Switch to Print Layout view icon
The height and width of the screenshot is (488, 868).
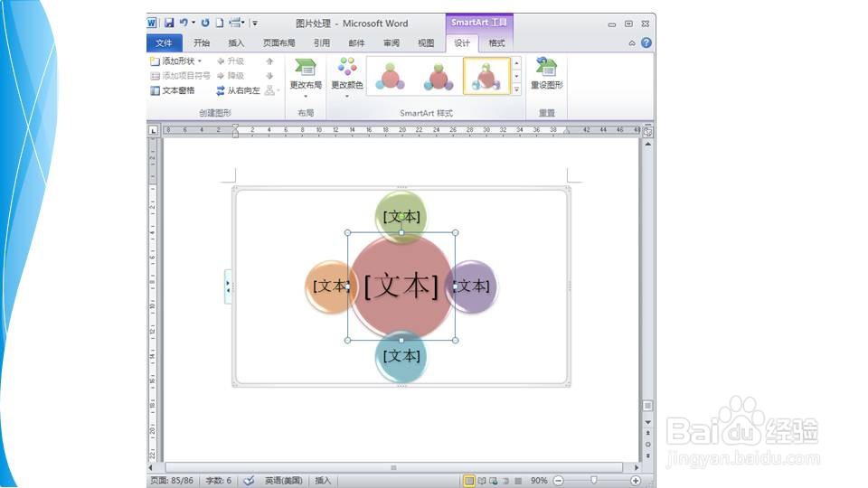coord(469,481)
